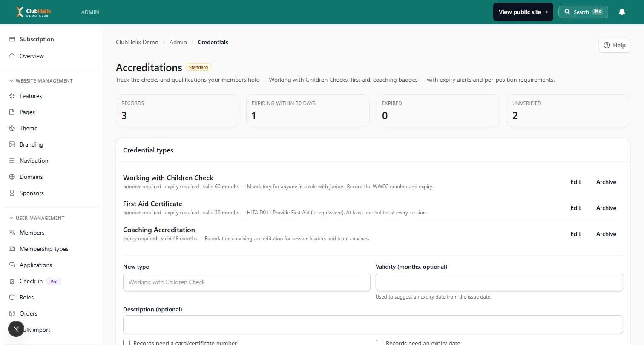Image resolution: width=644 pixels, height=345 pixels.
Task: Edit Working with Children Check type
Action: point(575,182)
